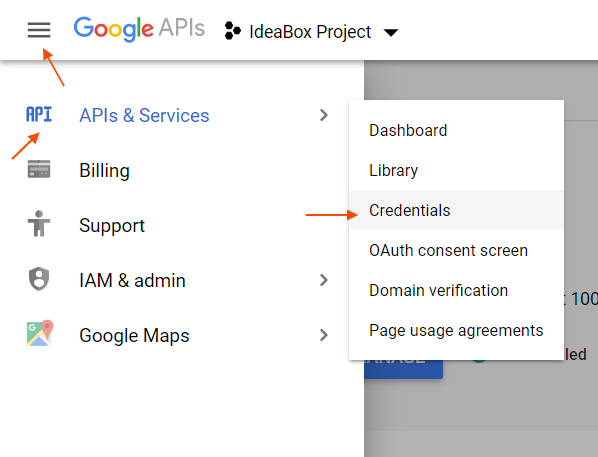The height and width of the screenshot is (457, 598).
Task: Click the Billing credit card icon
Action: coord(39,169)
